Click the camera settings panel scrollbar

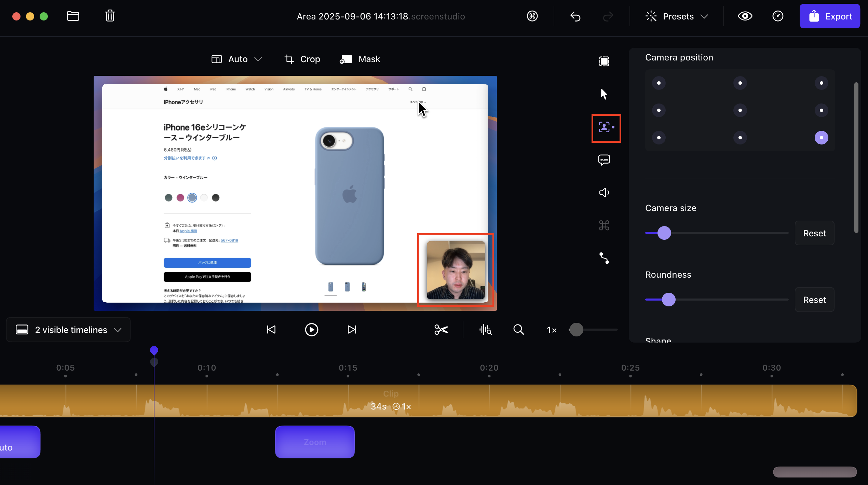pyautogui.click(x=856, y=157)
